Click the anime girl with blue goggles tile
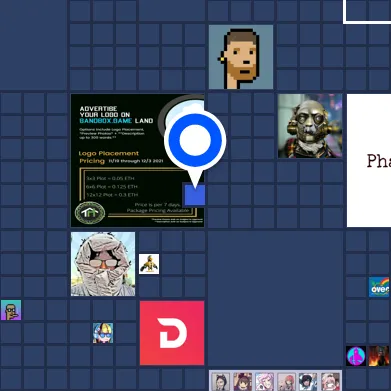Viewport: 391px width, 391px height. [x=103, y=333]
